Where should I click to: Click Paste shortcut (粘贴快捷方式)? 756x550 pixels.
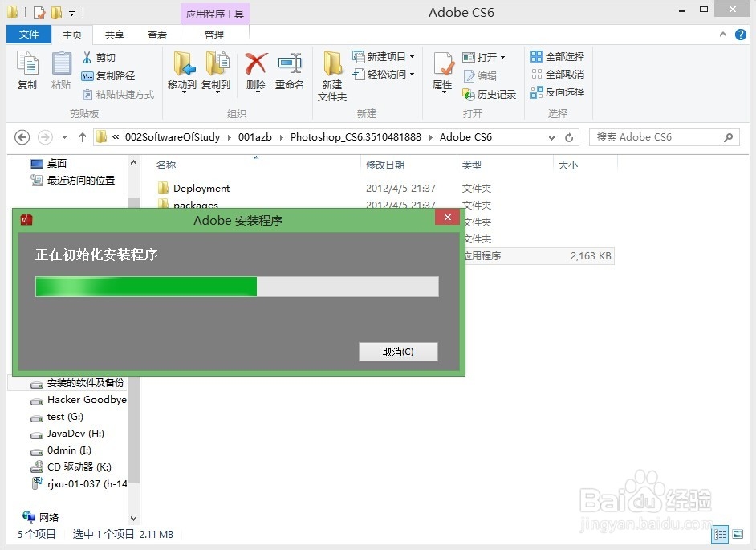[118, 94]
